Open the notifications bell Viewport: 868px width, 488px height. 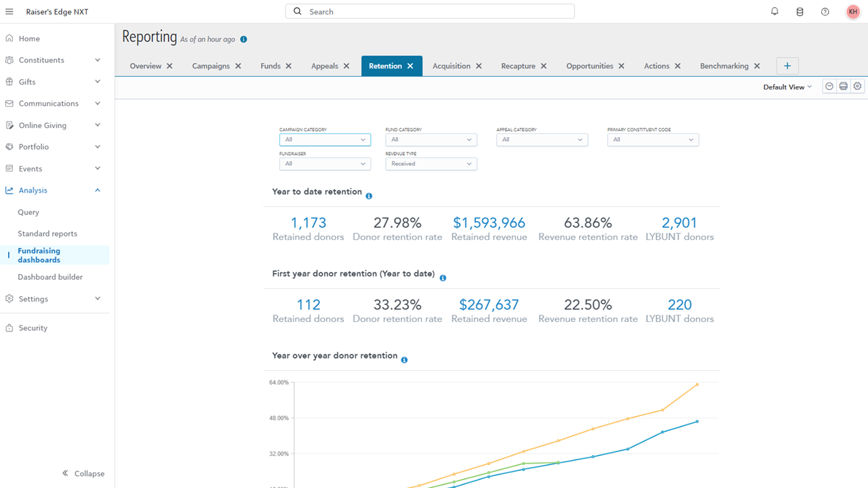[x=774, y=12]
